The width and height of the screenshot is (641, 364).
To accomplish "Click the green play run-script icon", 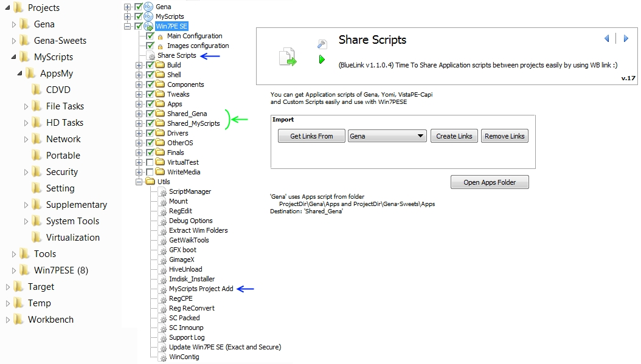I will point(322,60).
